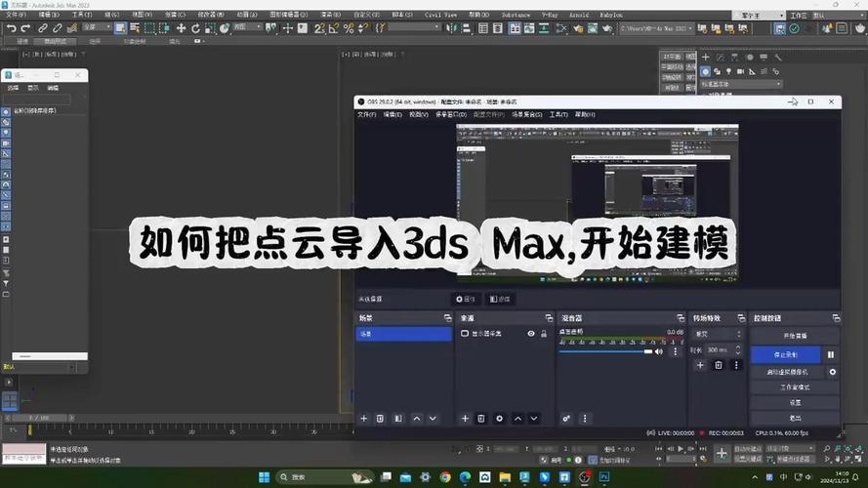Click Filters button above OBS docks
Screen dimensions: 868x488
pyautogui.click(x=500, y=299)
